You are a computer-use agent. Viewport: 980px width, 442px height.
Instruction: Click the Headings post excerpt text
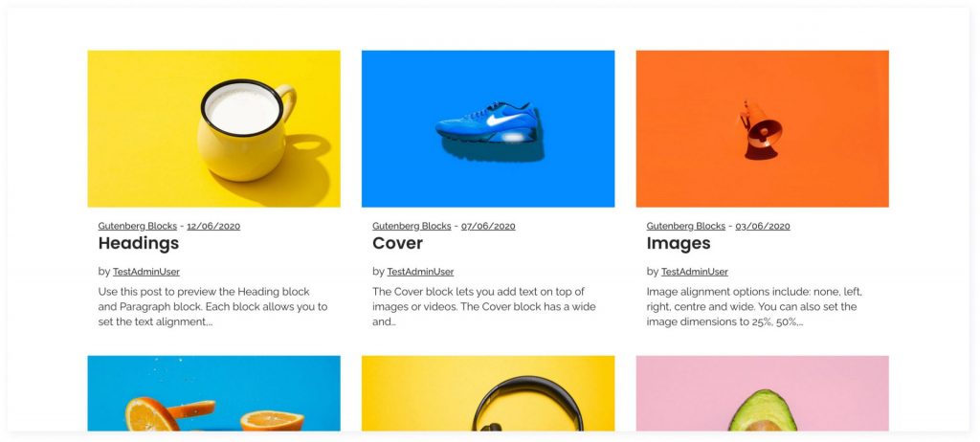(x=212, y=307)
